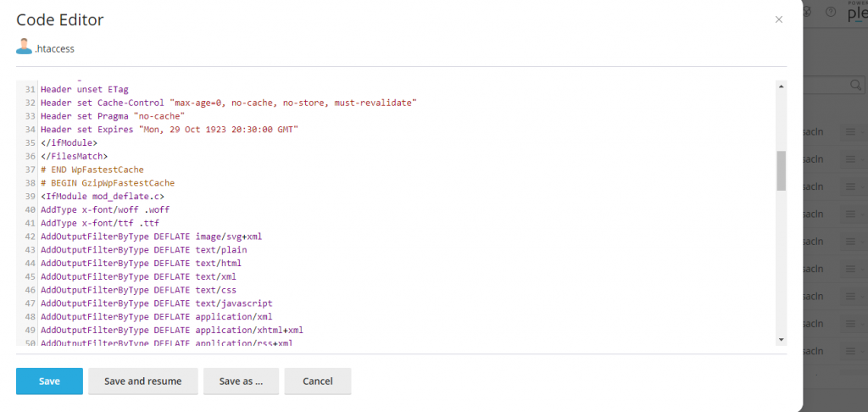
Task: Place cursor on line 'Header unset ETag'
Action: [x=85, y=89]
